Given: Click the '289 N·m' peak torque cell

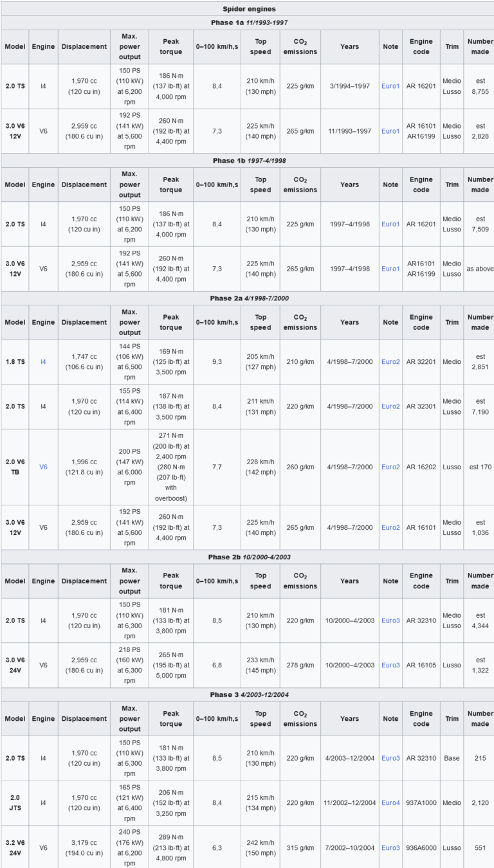Looking at the screenshot, I should pos(171,847).
